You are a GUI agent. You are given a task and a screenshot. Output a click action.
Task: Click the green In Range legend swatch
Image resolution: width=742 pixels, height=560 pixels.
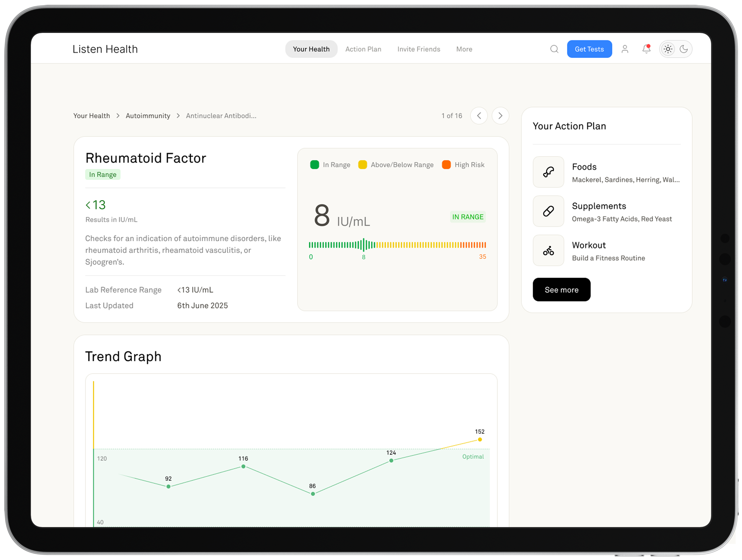(x=314, y=165)
